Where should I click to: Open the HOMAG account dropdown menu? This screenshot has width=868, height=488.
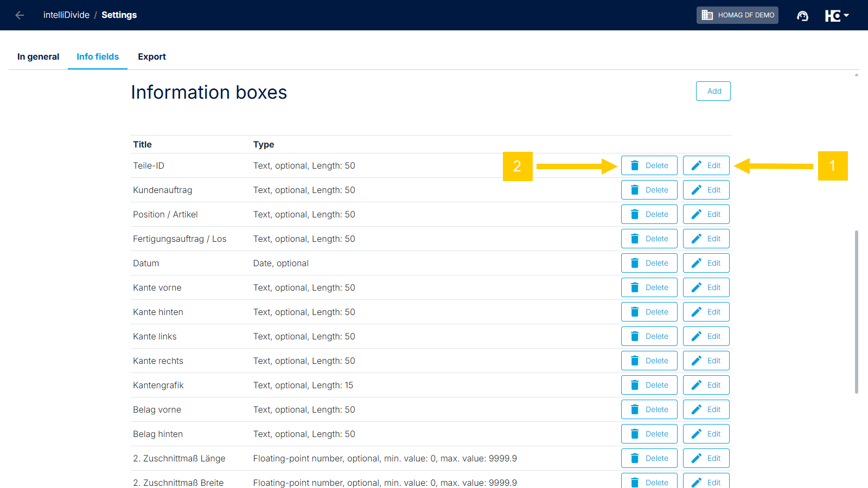coord(837,16)
